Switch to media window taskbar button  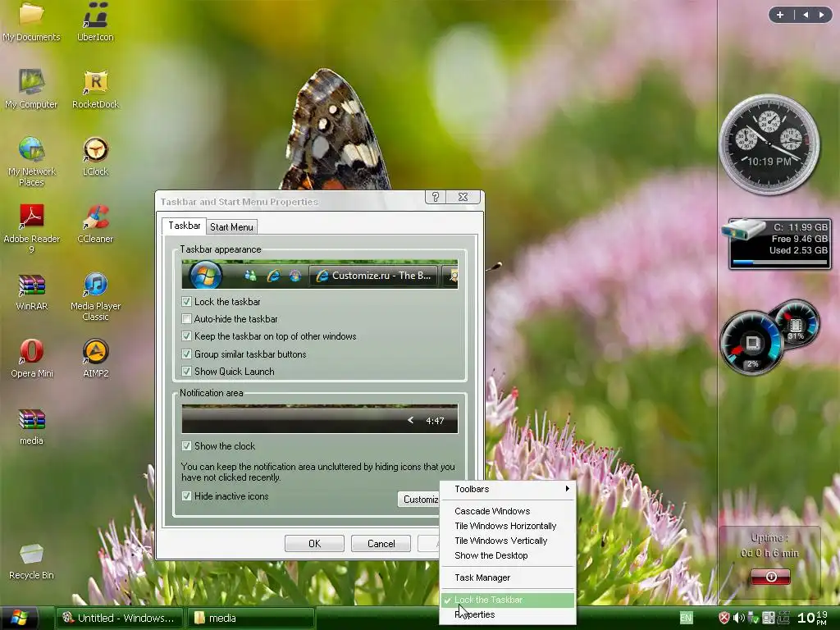[251, 619]
